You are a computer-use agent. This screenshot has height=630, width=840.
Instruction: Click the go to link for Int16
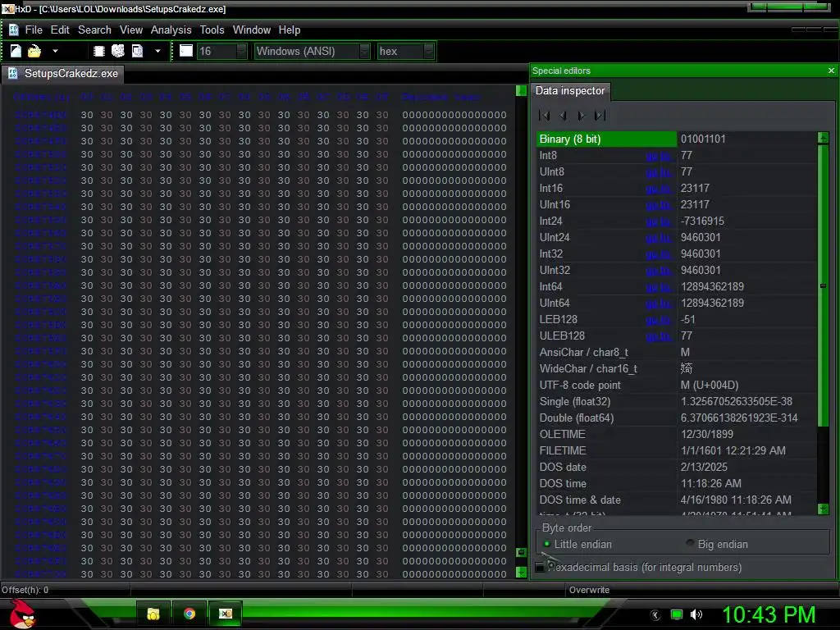coord(659,189)
